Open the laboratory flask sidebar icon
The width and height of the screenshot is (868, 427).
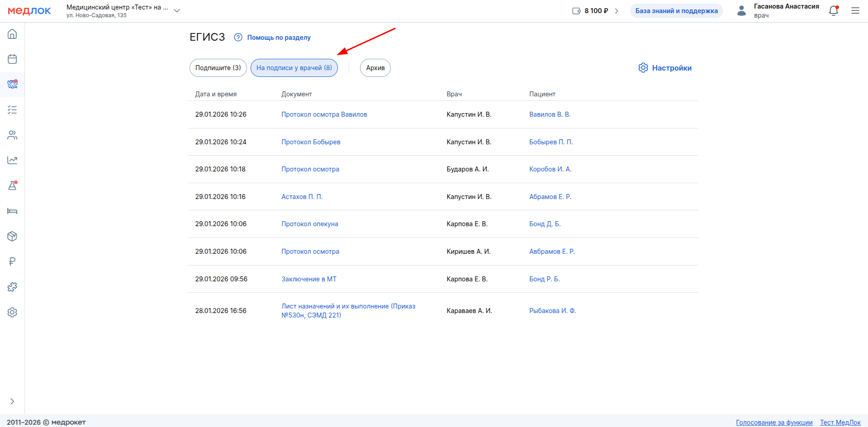[x=12, y=185]
